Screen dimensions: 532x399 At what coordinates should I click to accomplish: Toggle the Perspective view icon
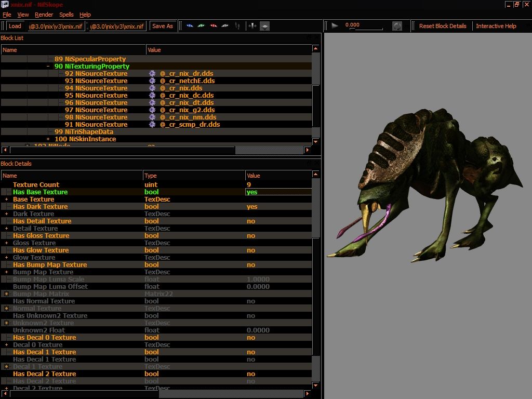(x=264, y=26)
